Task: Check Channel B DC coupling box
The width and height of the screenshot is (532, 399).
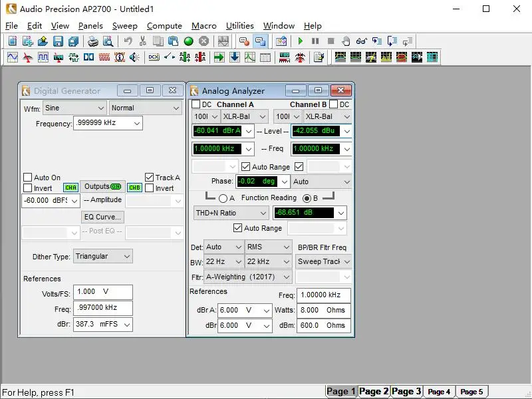Action: (x=334, y=104)
